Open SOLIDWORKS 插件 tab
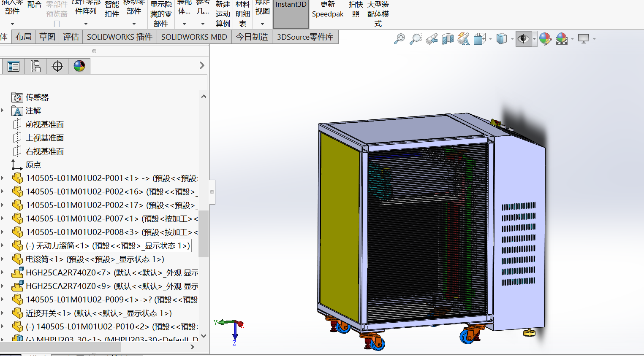The height and width of the screenshot is (356, 644). (120, 37)
